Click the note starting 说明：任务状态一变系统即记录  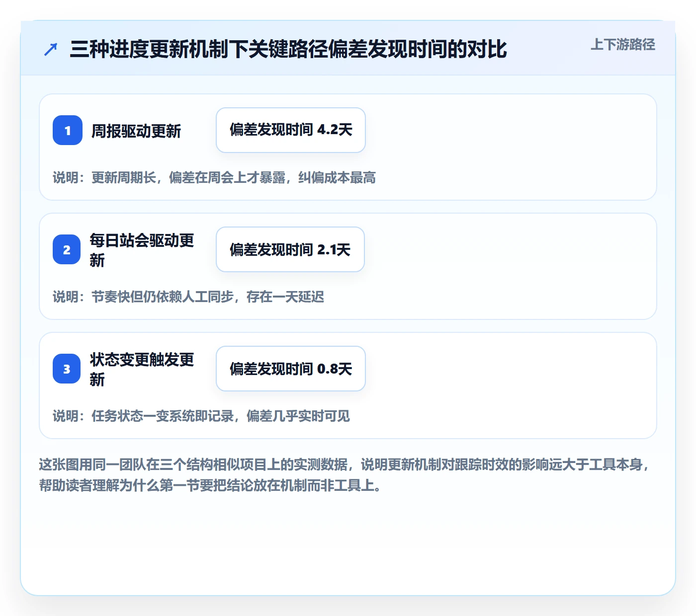[201, 416]
